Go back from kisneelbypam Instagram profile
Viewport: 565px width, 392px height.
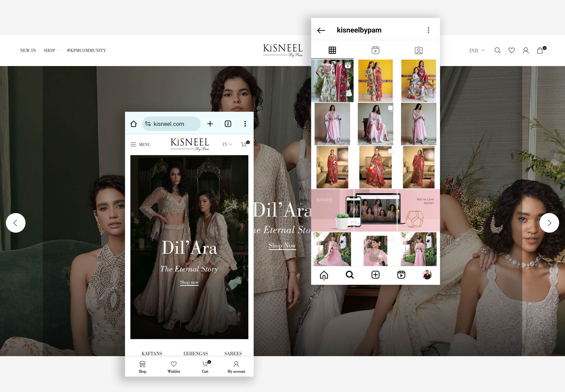click(321, 30)
